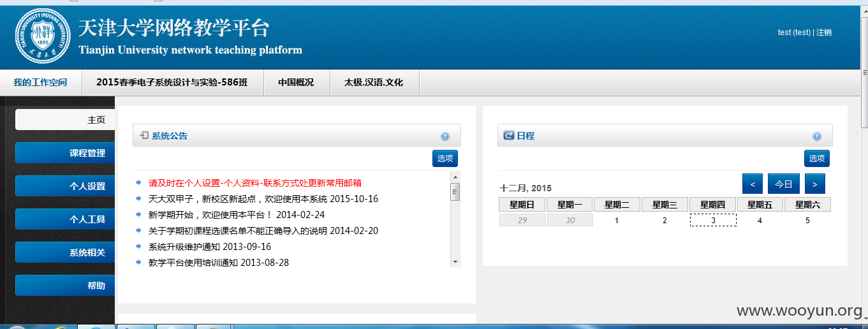Select highlighted calendar day 3
This screenshot has width=868, height=329.
[713, 220]
